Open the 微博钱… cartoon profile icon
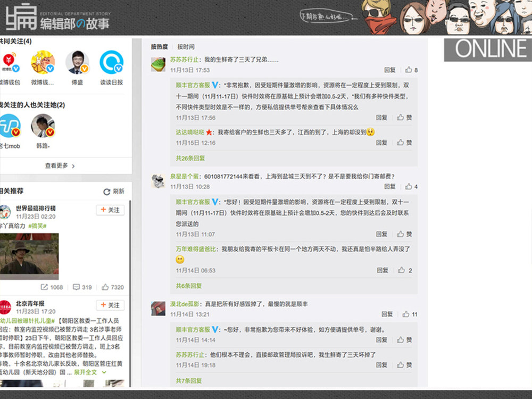 point(43,62)
